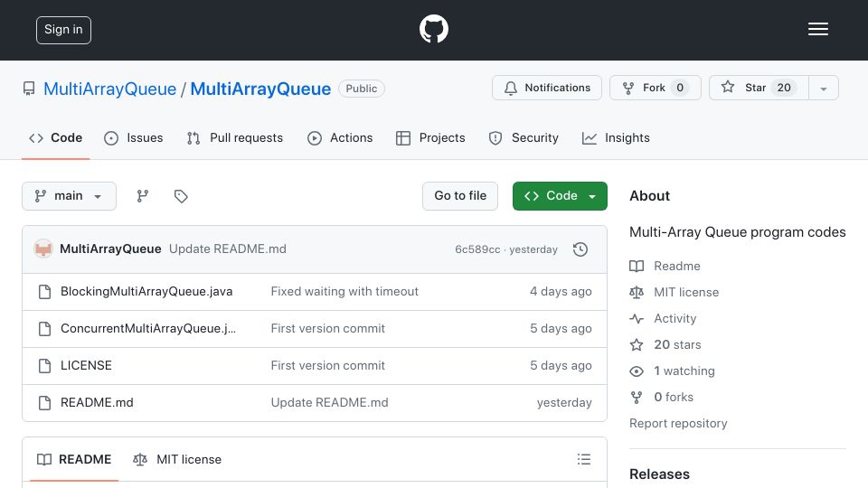
Task: Open the Projects tab
Action: click(x=430, y=137)
